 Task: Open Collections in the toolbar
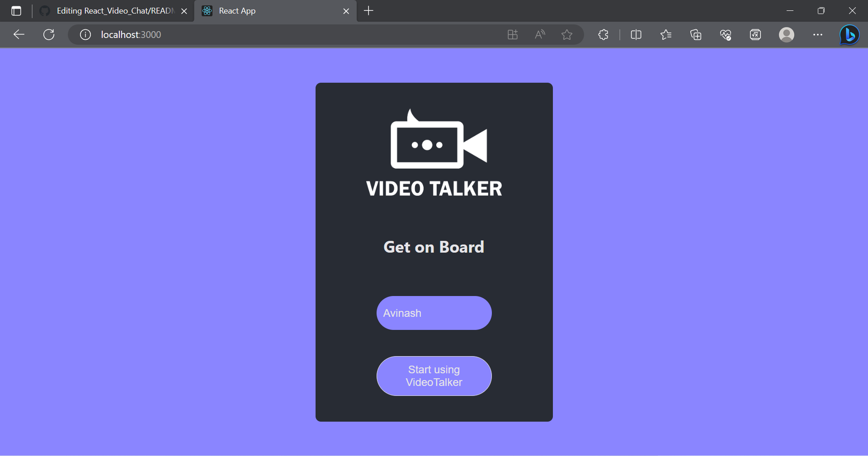[696, 35]
